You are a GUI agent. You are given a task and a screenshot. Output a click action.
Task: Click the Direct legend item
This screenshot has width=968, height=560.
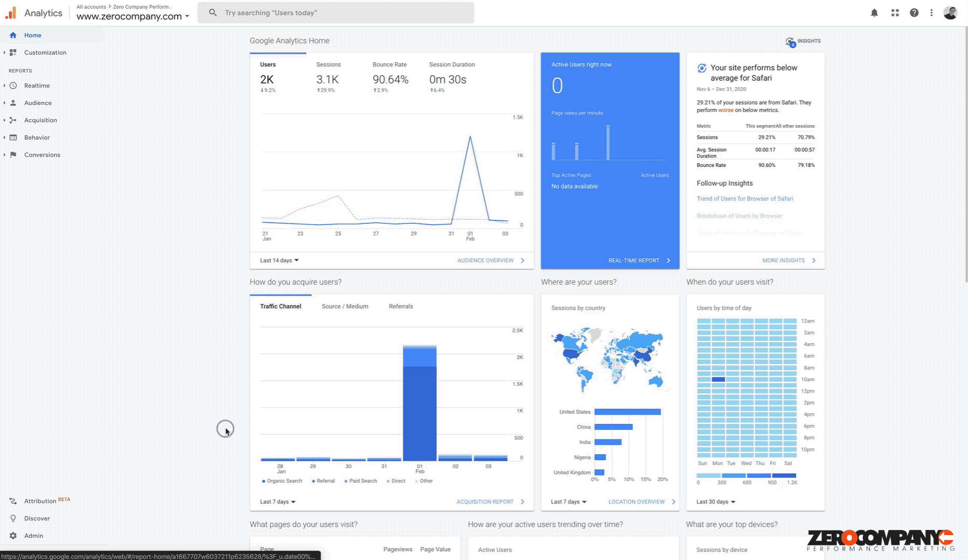396,481
